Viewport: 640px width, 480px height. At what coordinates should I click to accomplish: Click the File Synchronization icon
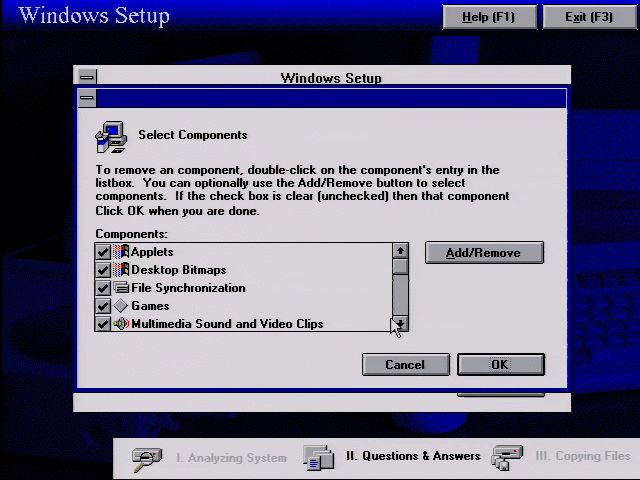(121, 288)
